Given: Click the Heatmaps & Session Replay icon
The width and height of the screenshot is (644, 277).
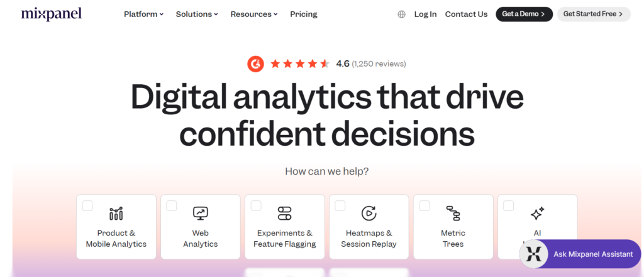Looking at the screenshot, I should [369, 214].
